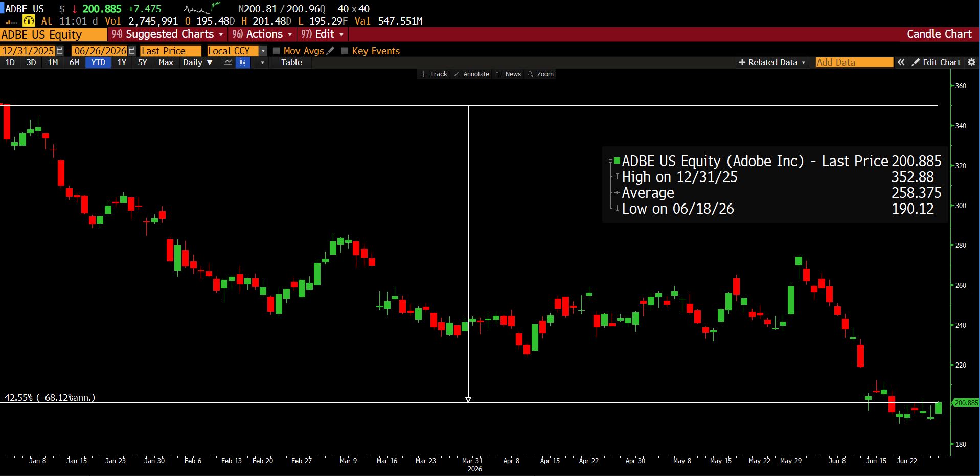Open the Suggested Charts menu
Image resolution: width=980 pixels, height=476 pixels.
[168, 34]
